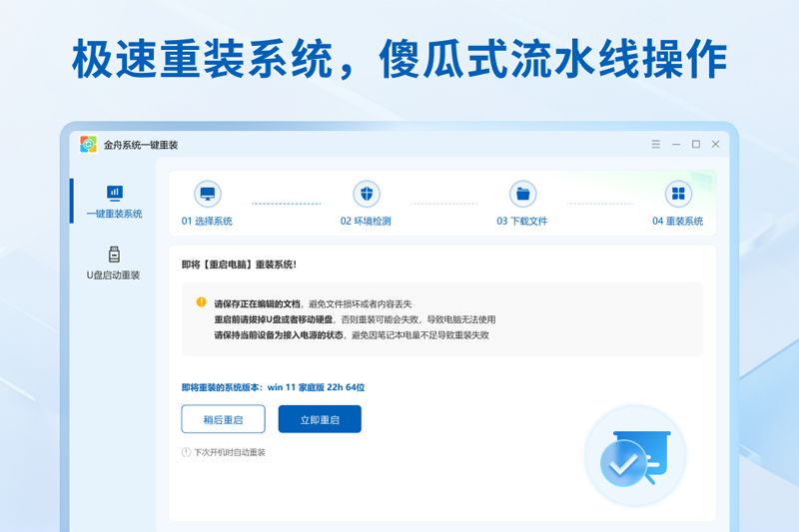
Task: Click the chart monitor icon in sidebar
Action: (x=114, y=194)
